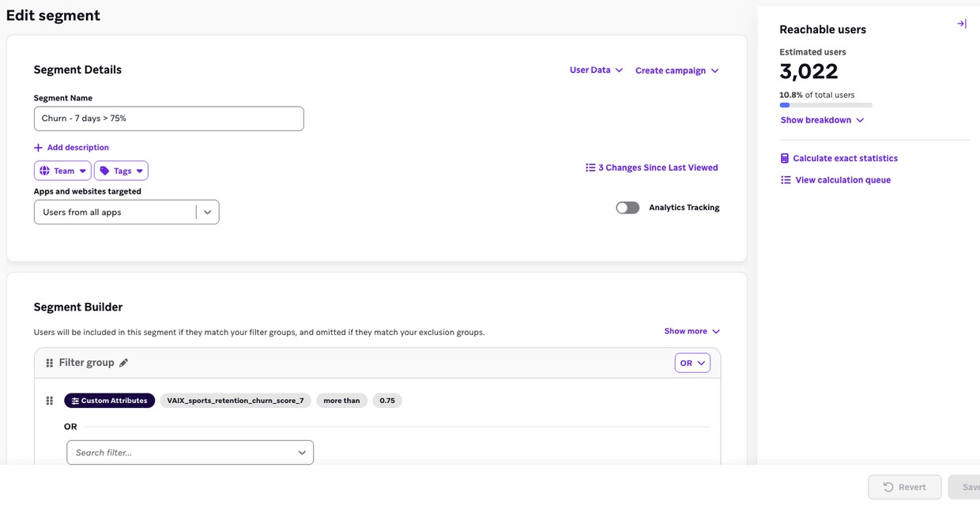Click the globe icon in Team button

coord(44,171)
